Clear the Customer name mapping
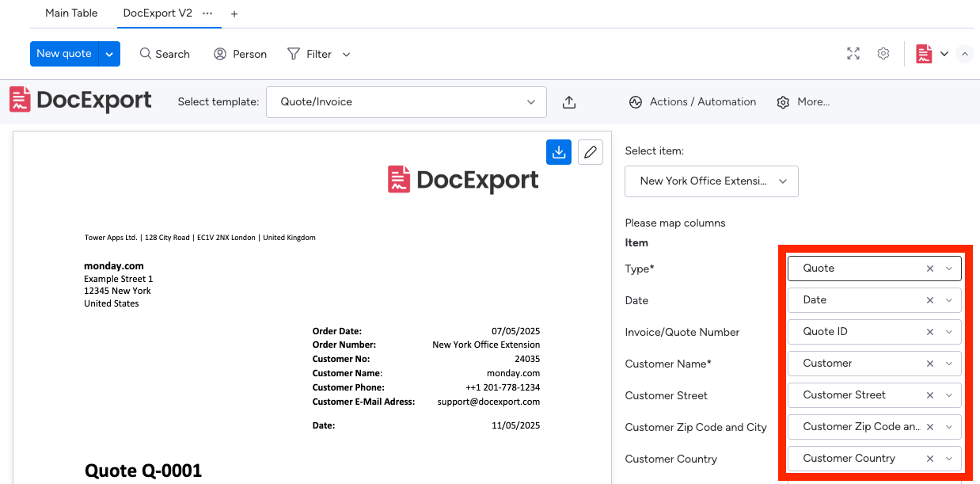The width and height of the screenshot is (980, 484). (930, 364)
